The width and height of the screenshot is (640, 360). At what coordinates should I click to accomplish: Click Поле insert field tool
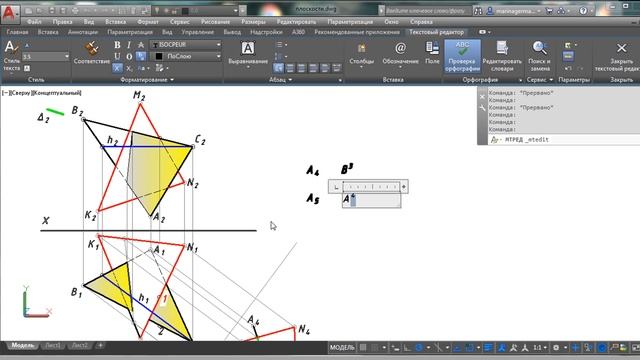tap(432, 53)
